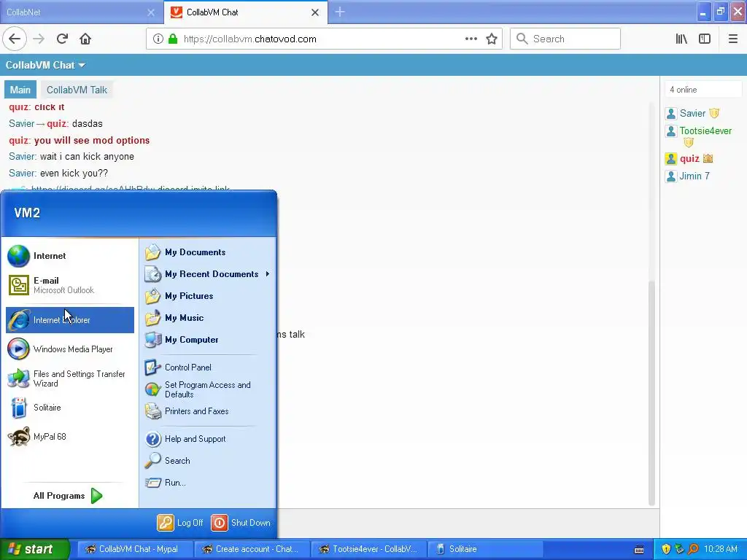
Task: Open a new browser tab
Action: (340, 12)
